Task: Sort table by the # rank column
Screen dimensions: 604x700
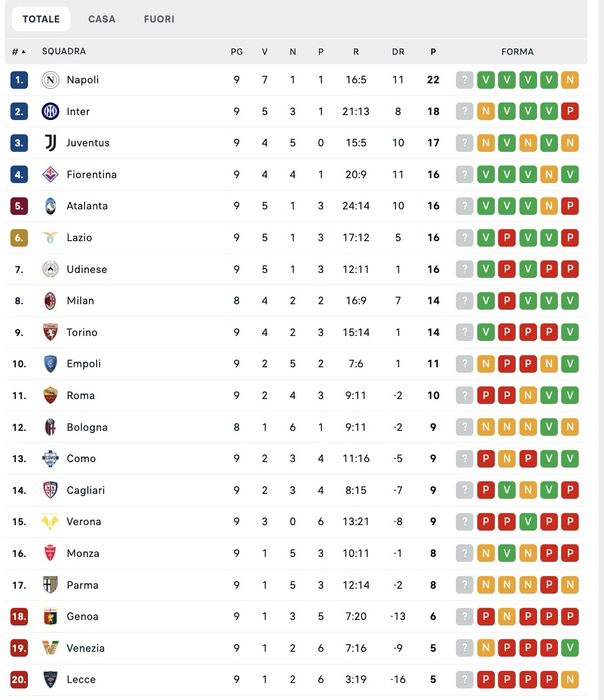Action: pyautogui.click(x=19, y=52)
